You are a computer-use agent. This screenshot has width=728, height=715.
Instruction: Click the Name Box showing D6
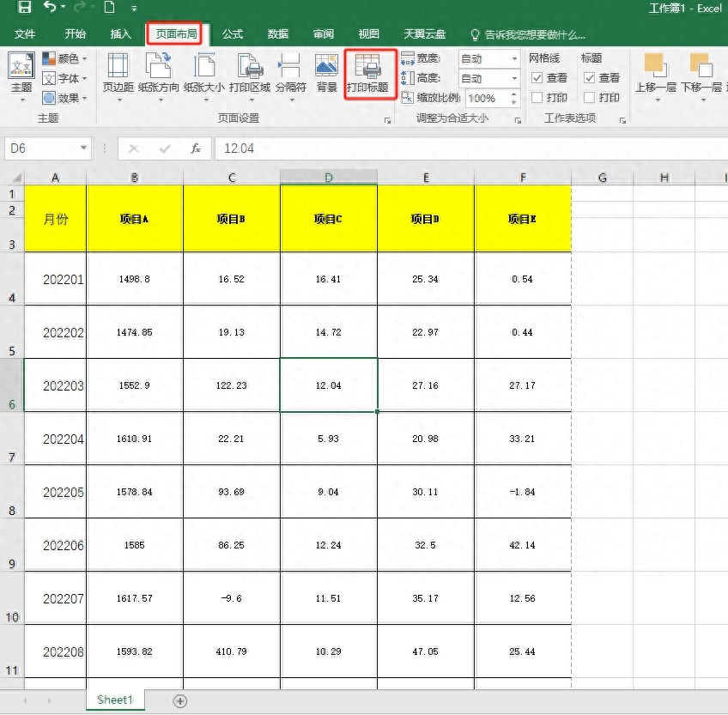click(43, 148)
